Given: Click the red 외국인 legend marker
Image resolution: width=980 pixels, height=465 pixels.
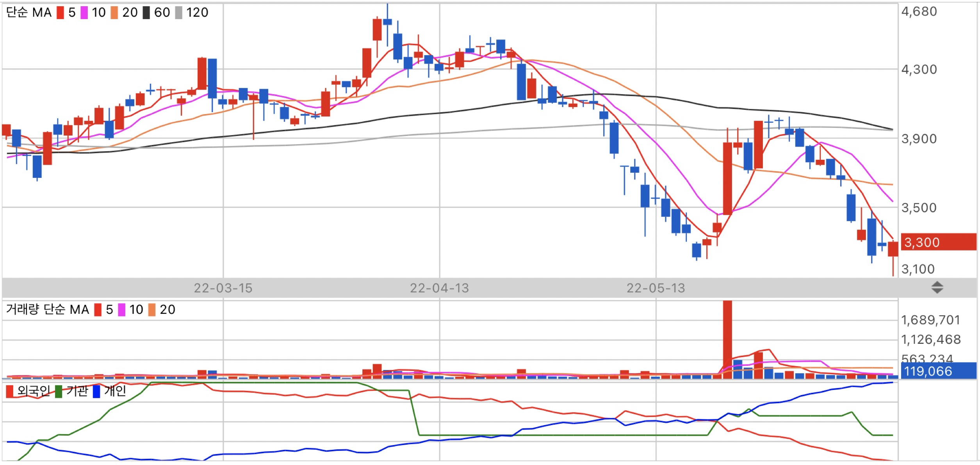Looking at the screenshot, I should (x=10, y=391).
